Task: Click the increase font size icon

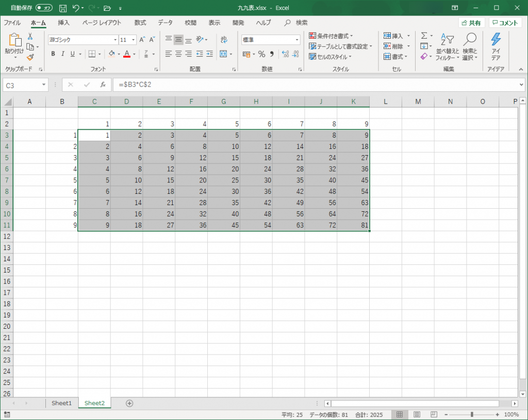Action: coord(142,40)
